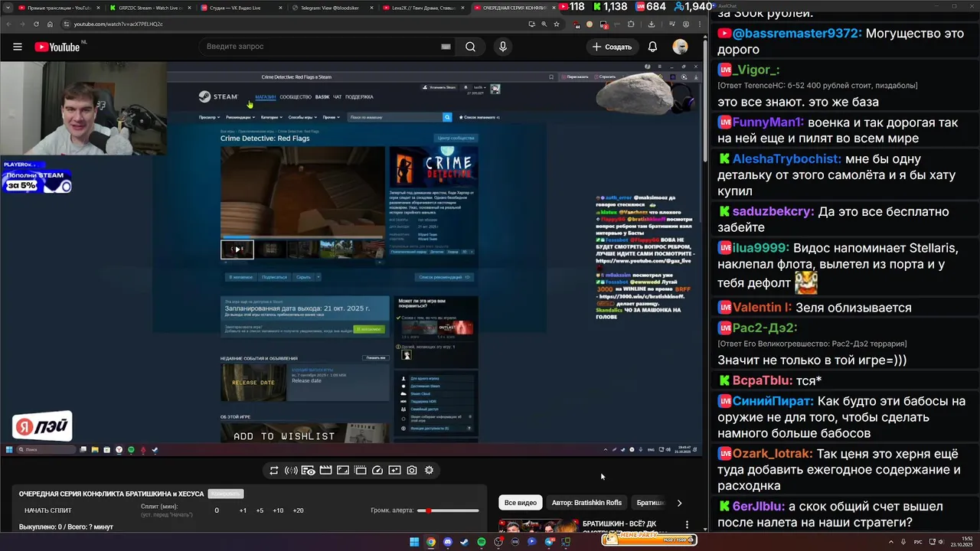Open Chrome profile icon in toolbar

(x=686, y=24)
